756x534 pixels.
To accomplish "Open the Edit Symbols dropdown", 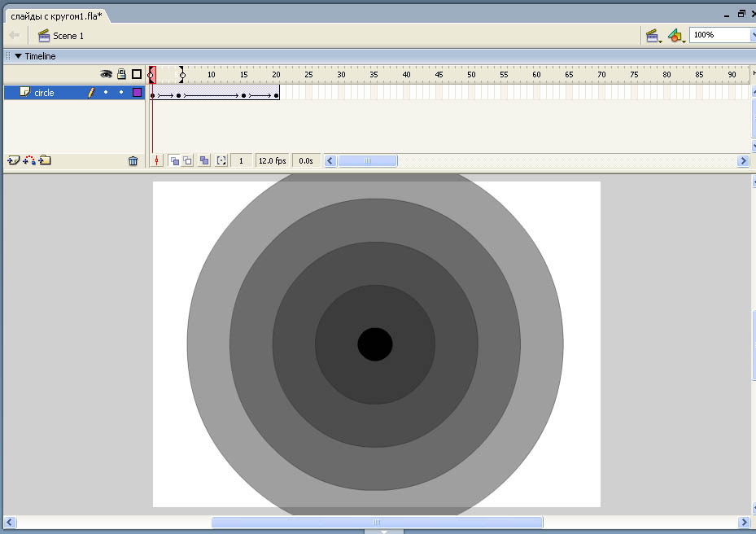I will pos(676,36).
